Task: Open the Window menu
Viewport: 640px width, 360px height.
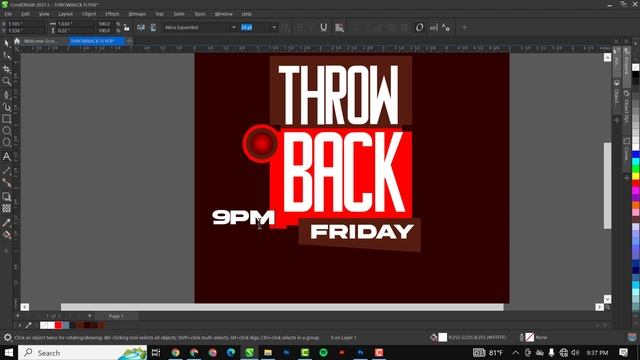Action: pyautogui.click(x=223, y=14)
